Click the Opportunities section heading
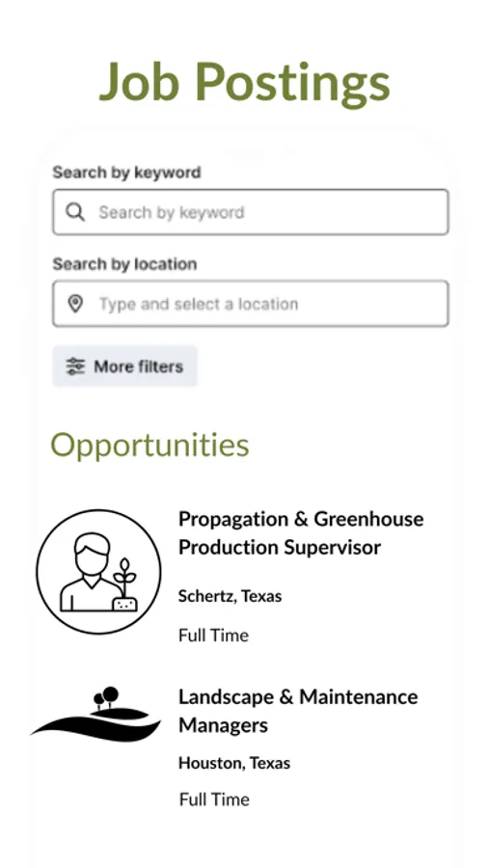Screen dimensions: 489x868 (x=150, y=446)
